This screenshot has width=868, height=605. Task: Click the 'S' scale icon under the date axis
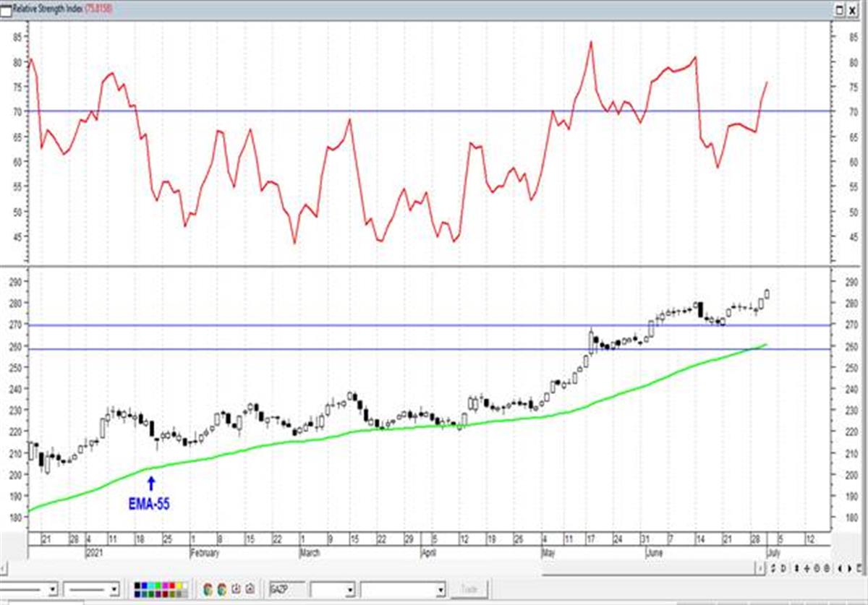pos(773,568)
